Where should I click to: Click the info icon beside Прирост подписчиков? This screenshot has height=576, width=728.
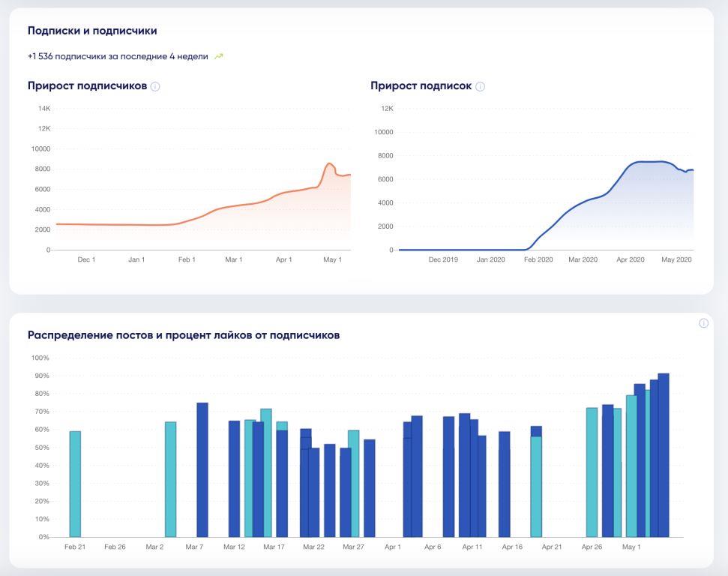coord(155,86)
